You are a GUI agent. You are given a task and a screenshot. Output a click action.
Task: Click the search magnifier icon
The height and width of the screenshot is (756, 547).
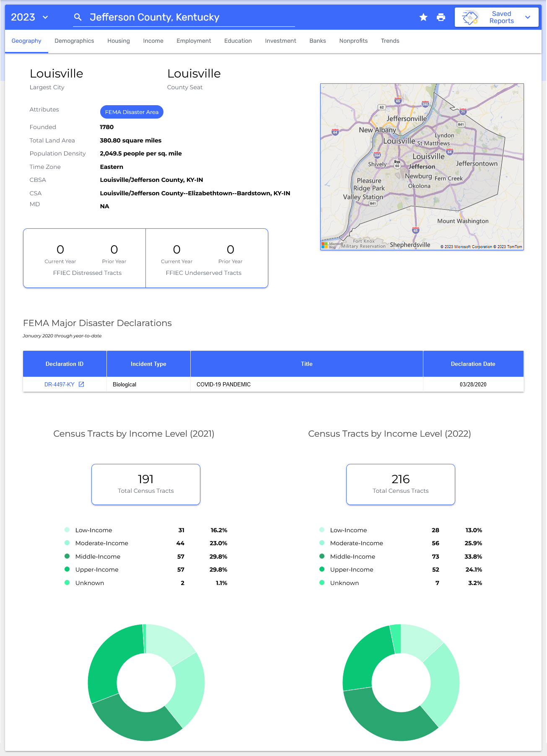78,17
